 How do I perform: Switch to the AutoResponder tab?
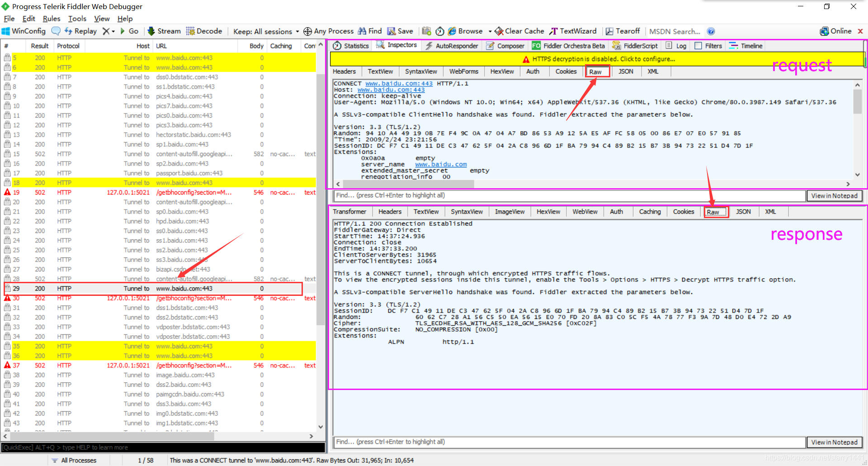tap(452, 46)
